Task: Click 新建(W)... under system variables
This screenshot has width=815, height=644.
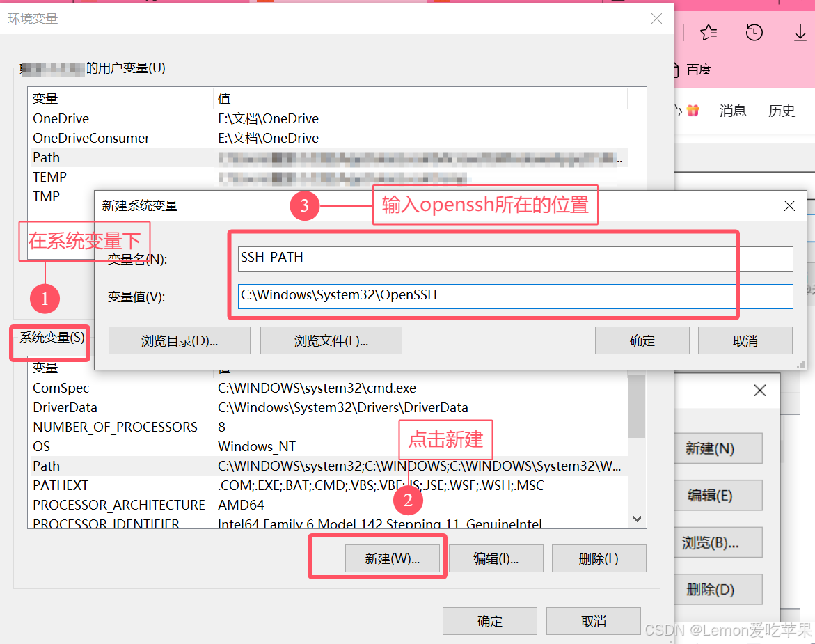Action: click(x=393, y=558)
